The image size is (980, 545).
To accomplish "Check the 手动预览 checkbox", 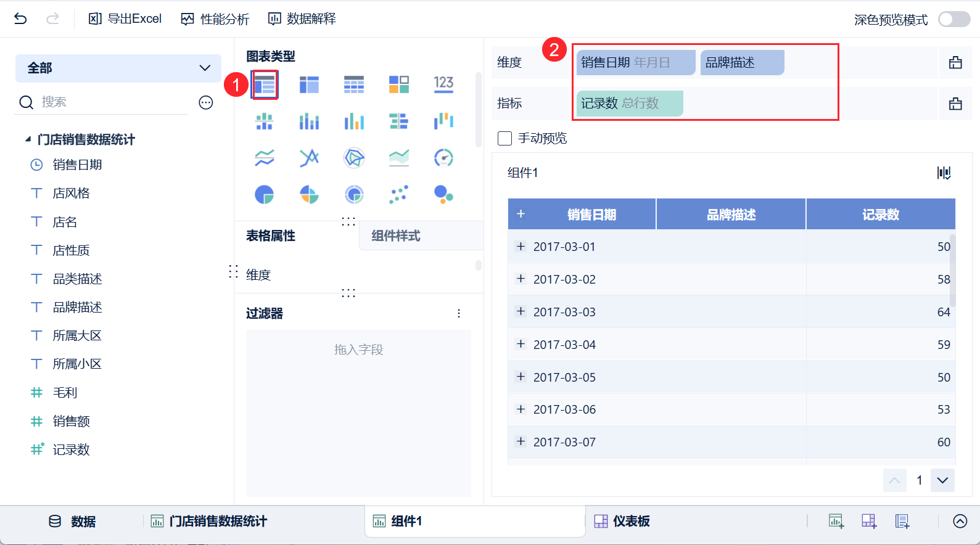I will 504,138.
